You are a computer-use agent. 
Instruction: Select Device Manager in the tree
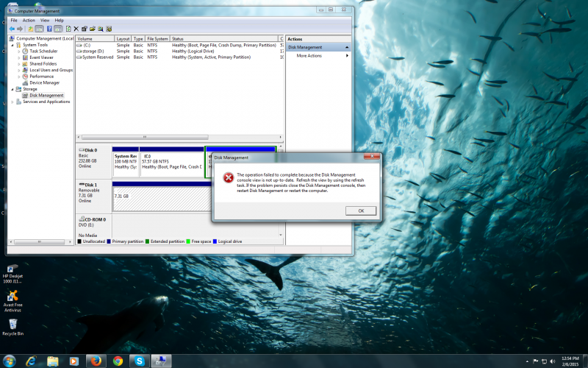click(x=44, y=82)
